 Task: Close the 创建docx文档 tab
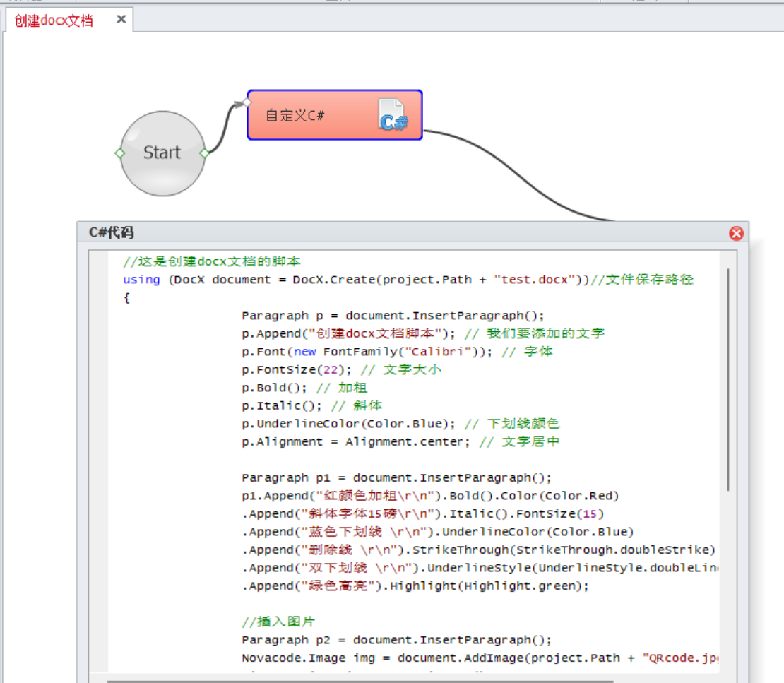point(121,20)
